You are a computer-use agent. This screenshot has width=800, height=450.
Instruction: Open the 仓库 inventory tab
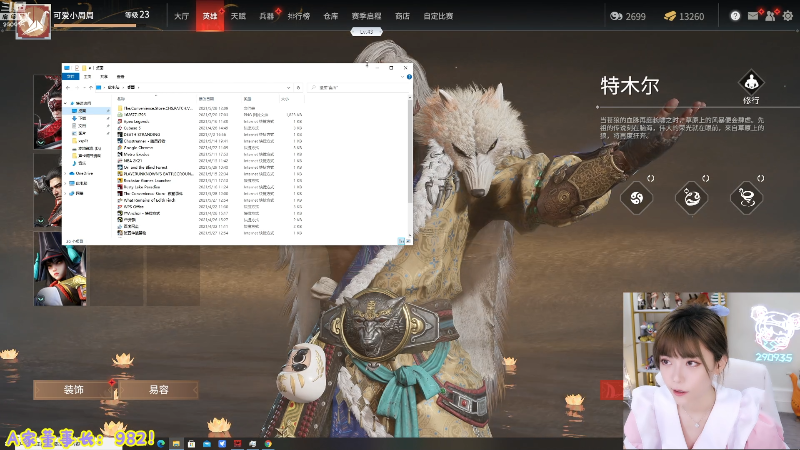point(331,16)
